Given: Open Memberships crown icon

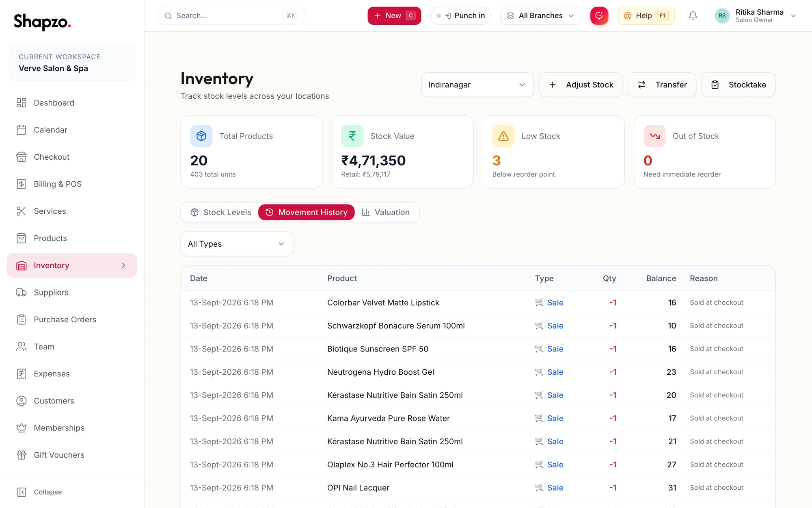Looking at the screenshot, I should [x=21, y=428].
